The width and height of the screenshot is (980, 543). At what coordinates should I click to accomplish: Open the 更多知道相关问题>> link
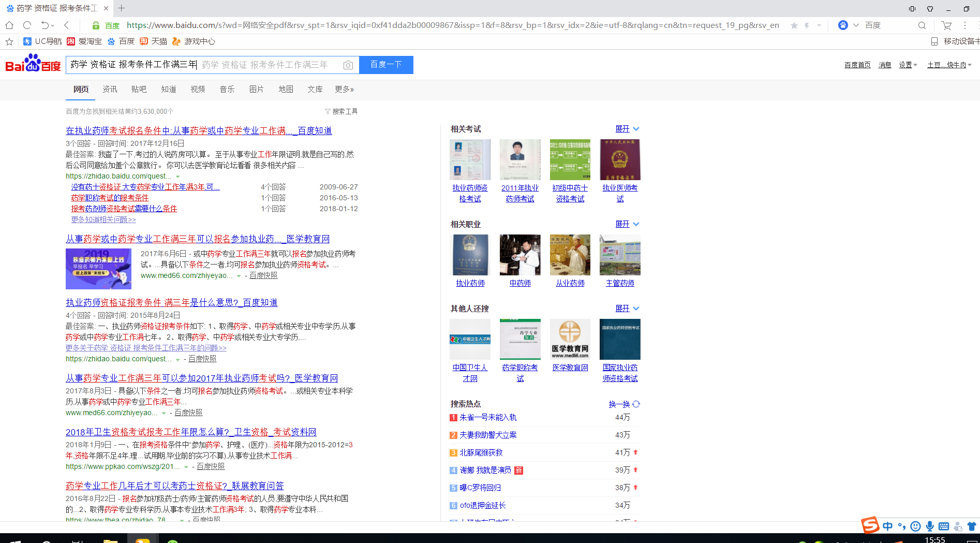[103, 220]
